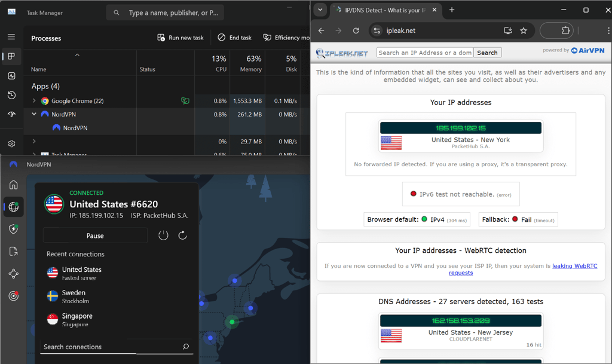The image size is (612, 364).
Task: Open Task Manager hamburger navigation menu
Action: [11, 36]
